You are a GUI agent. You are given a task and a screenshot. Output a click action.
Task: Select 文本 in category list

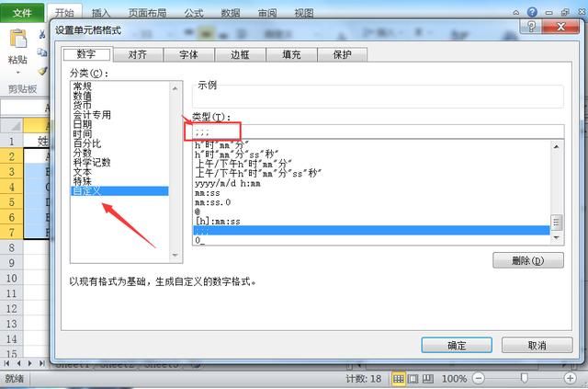pos(120,172)
